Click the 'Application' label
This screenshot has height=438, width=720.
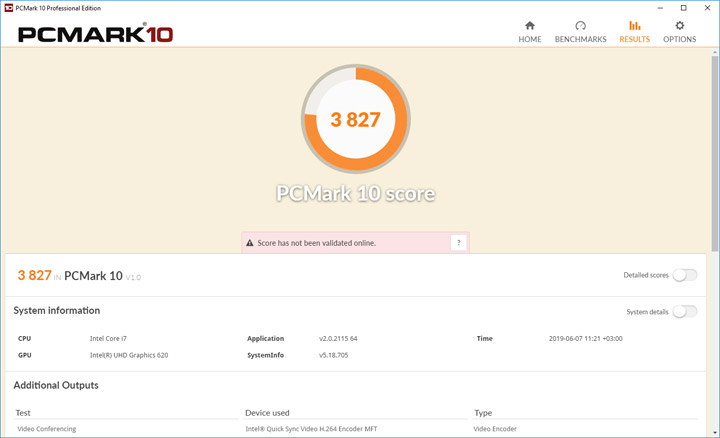point(265,338)
